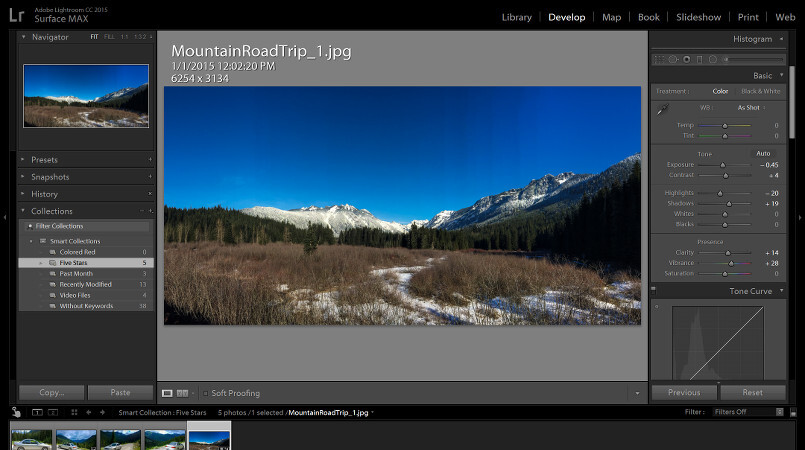Screen dimensions: 805x450
Task: Select the Recently Modified collection
Action: (x=85, y=284)
